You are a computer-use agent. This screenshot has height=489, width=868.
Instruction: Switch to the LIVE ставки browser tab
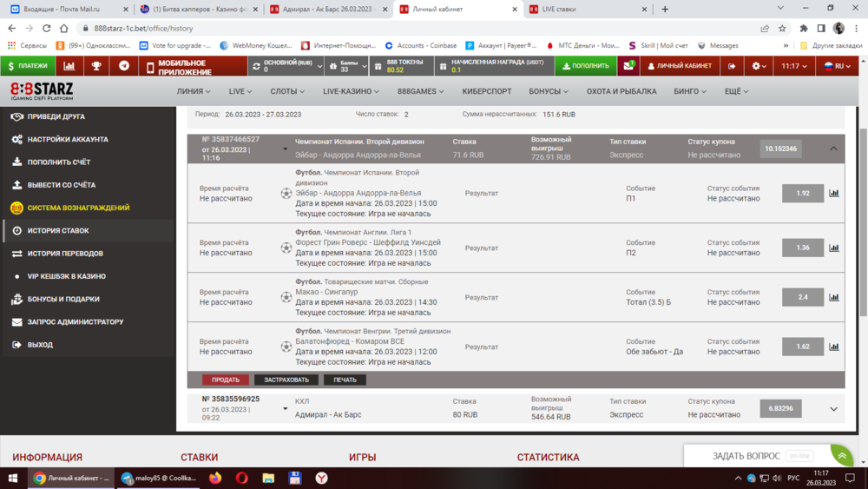coord(588,9)
